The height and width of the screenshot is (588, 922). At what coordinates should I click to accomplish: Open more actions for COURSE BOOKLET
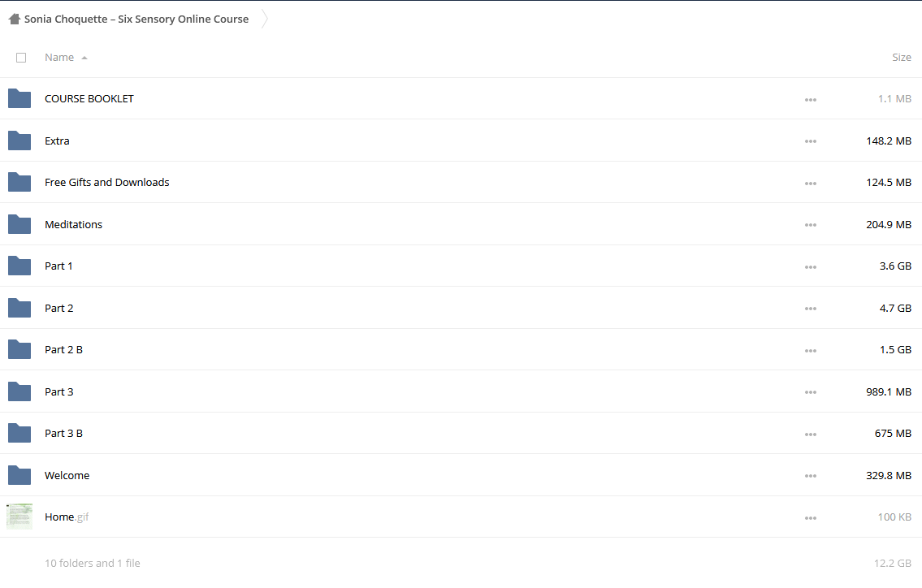pos(810,100)
